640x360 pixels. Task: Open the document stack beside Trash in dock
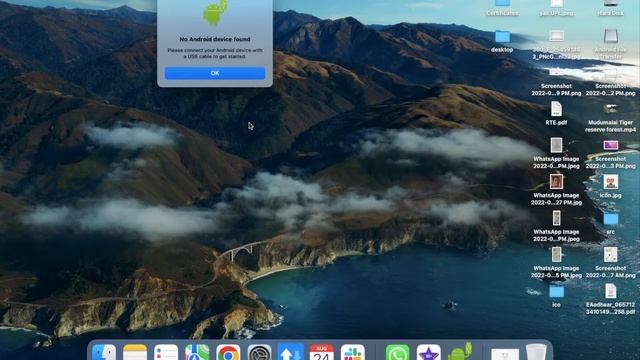[x=505, y=353]
